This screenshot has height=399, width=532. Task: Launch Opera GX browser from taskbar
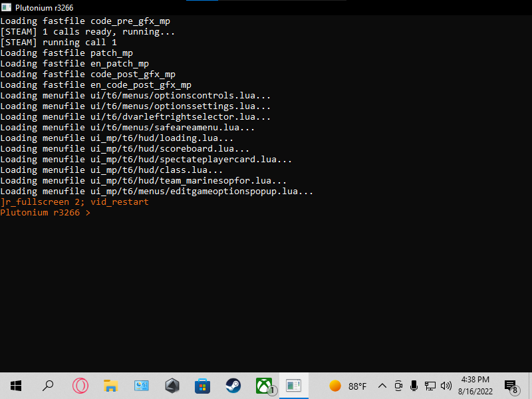pyautogui.click(x=80, y=386)
